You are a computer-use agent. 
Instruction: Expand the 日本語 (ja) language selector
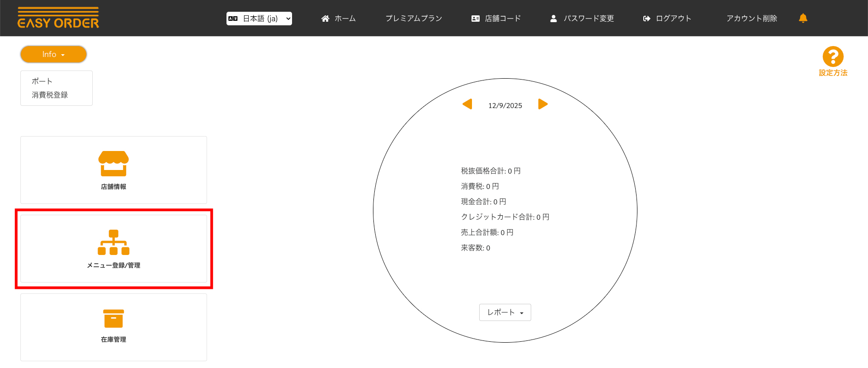259,19
